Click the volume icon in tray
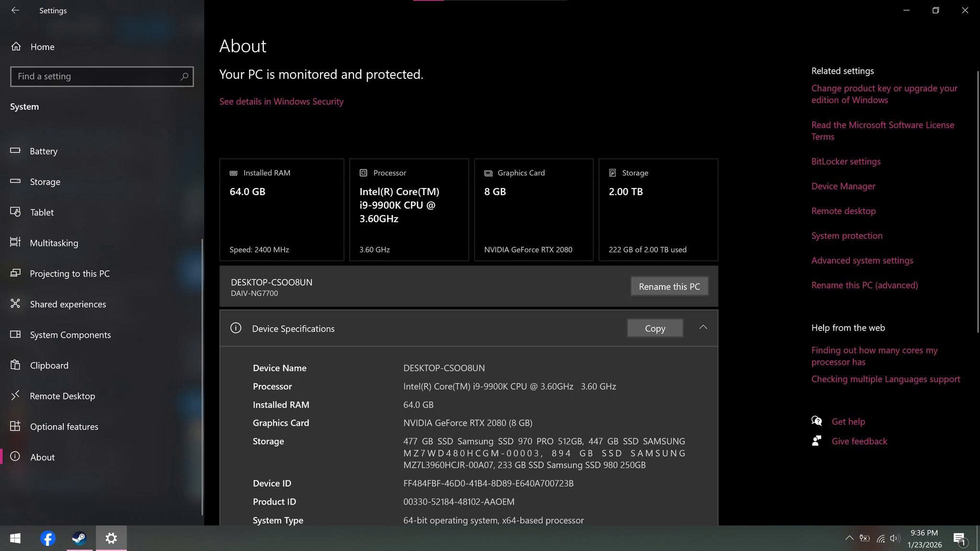Viewport: 980px width, 551px height. pyautogui.click(x=894, y=538)
